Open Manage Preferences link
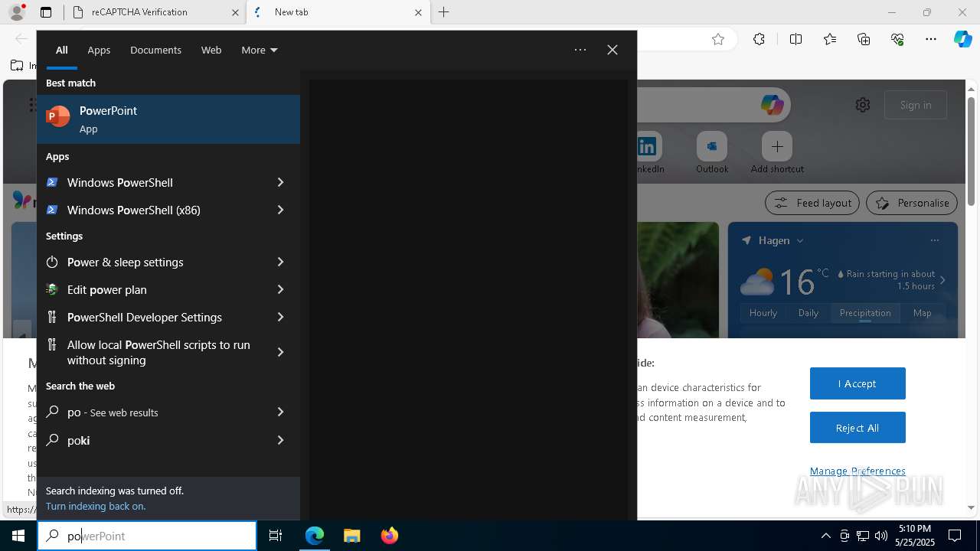The width and height of the screenshot is (980, 551). (x=857, y=471)
